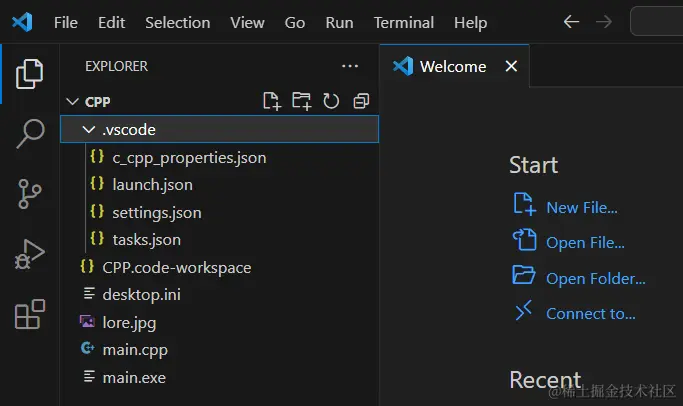
Task: Open the Selection menu
Action: (178, 22)
